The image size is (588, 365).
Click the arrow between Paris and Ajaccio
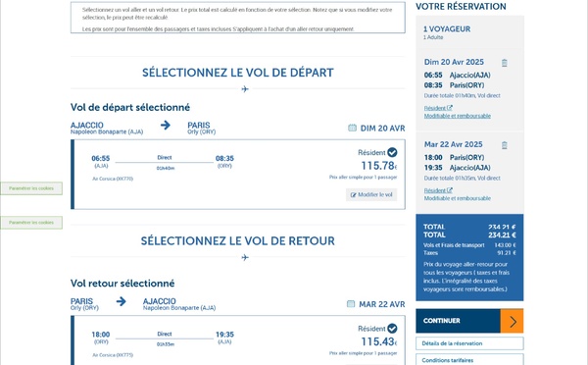click(122, 301)
